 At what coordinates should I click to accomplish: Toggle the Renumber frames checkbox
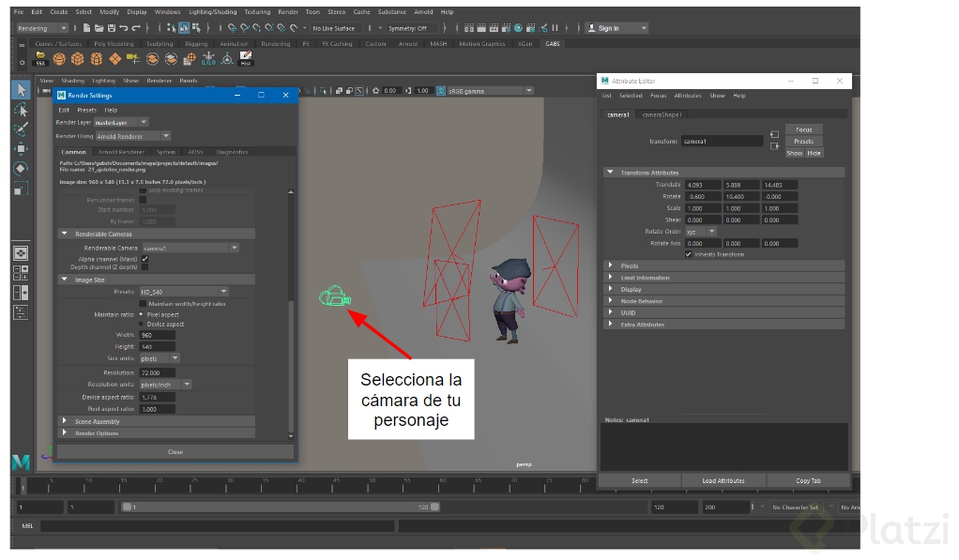point(143,200)
